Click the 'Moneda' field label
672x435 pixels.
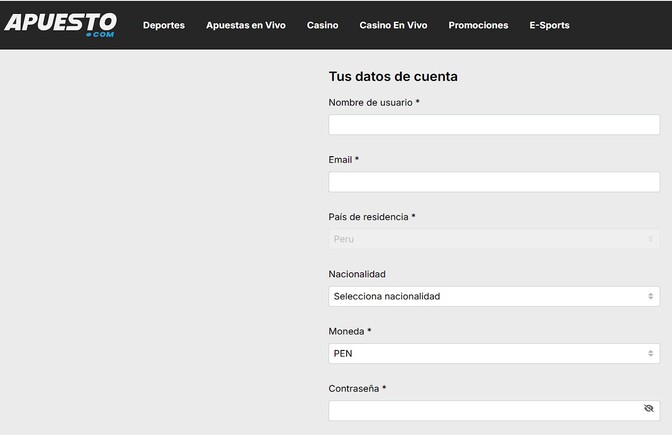tap(349, 331)
